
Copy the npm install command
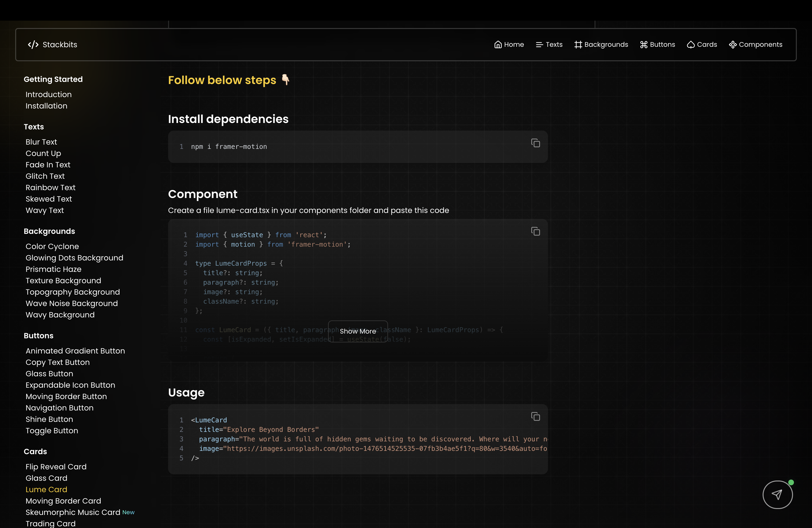535,143
